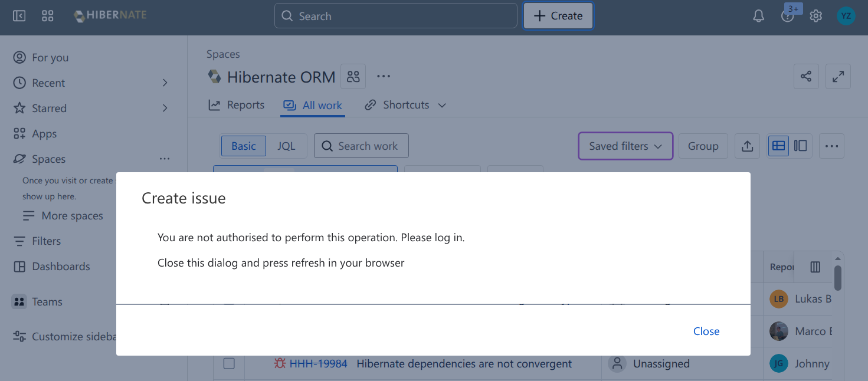Expand the Recent submenu chevron
868x381 pixels.
click(165, 83)
